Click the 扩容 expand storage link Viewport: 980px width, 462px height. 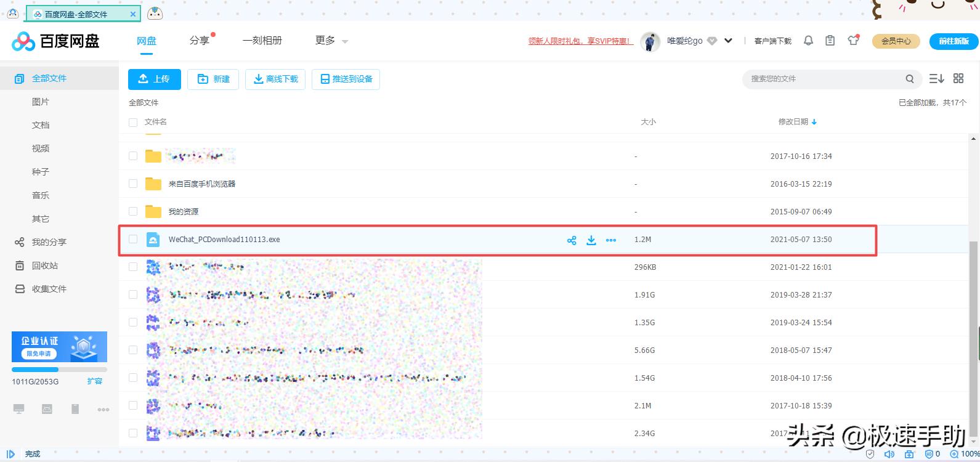click(x=95, y=381)
